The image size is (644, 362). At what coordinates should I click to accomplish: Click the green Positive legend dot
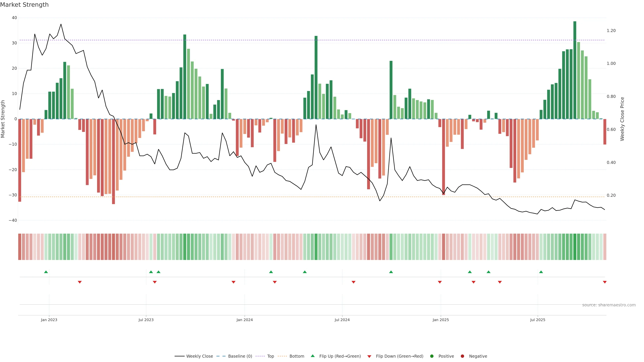(432, 356)
